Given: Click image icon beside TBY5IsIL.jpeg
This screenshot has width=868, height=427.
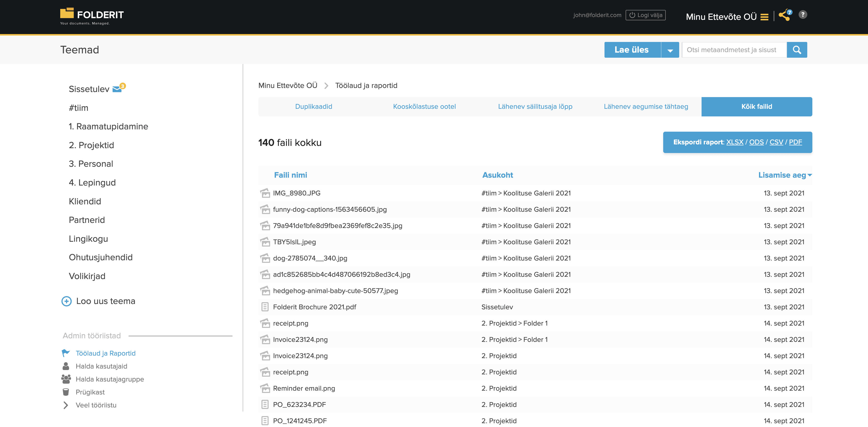Looking at the screenshot, I should click(265, 242).
